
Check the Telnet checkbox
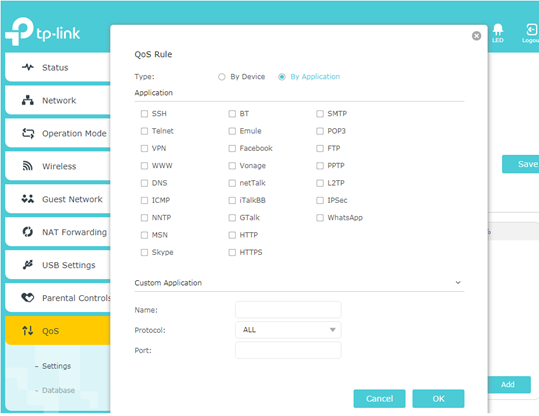pos(144,131)
